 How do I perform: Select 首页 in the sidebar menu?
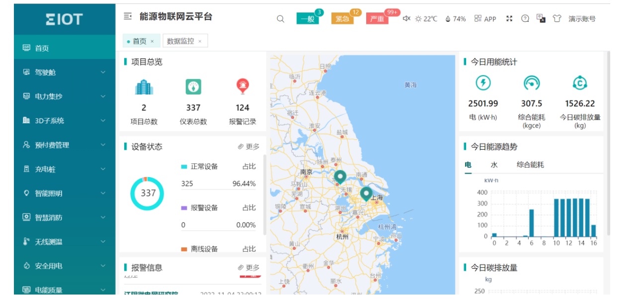(x=65, y=48)
